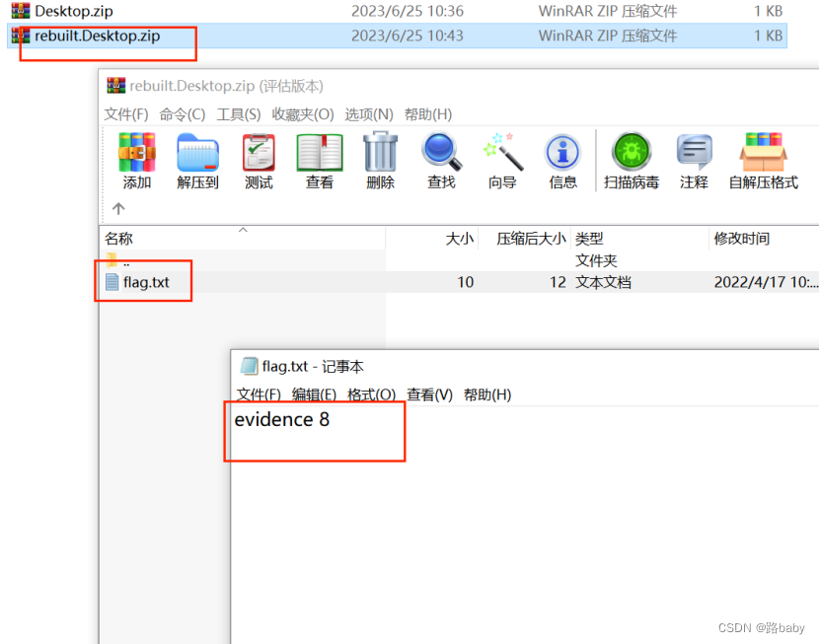Run 扫描病毒 (Virus scan) icon

click(632, 152)
